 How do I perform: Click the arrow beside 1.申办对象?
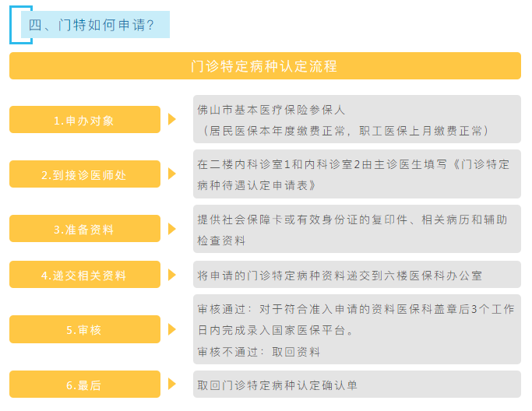172,120
